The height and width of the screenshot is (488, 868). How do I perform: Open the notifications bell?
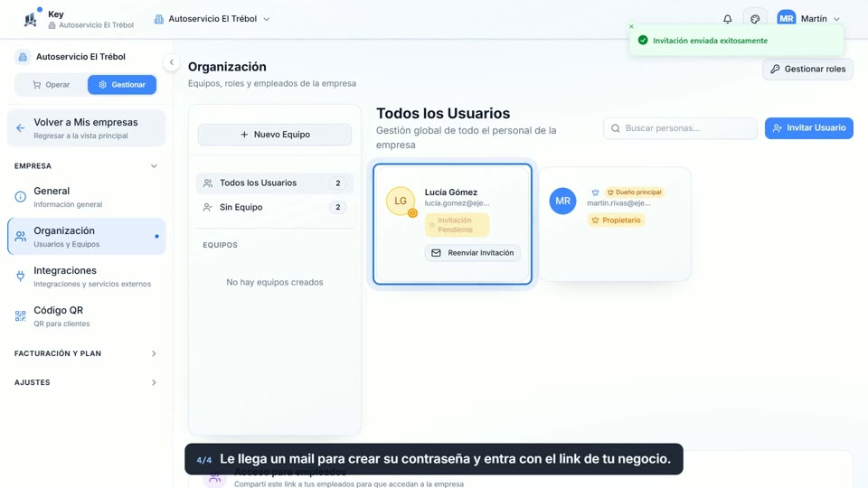tap(727, 19)
